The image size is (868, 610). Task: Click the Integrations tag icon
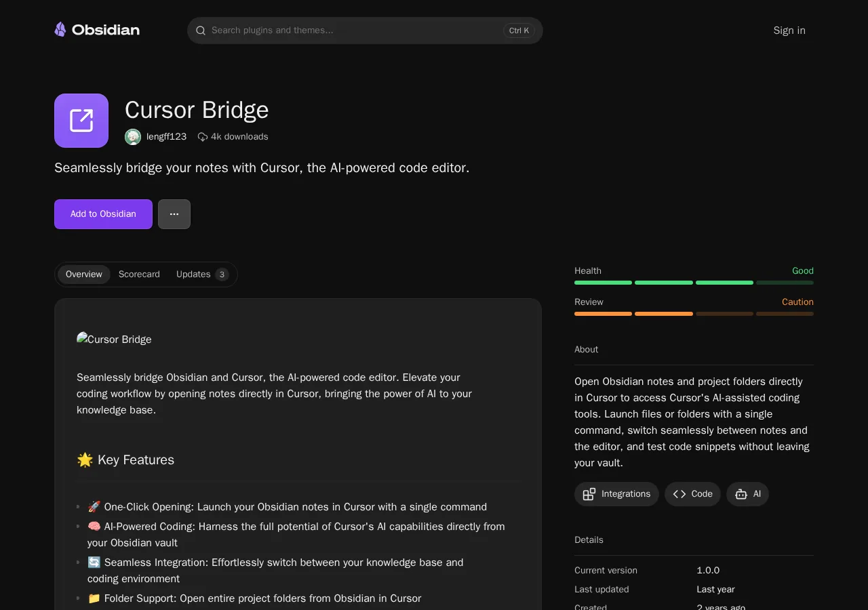pos(589,494)
